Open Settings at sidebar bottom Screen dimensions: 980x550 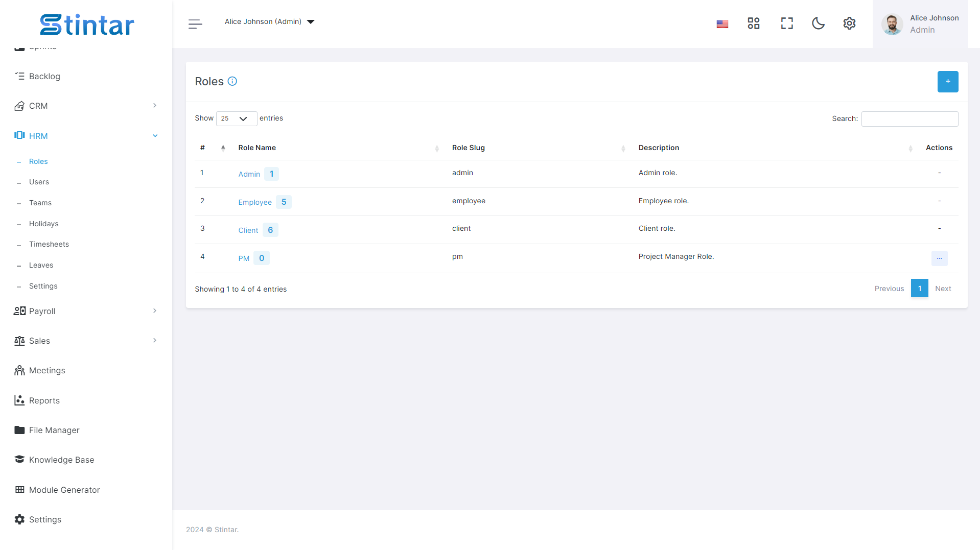tap(45, 520)
